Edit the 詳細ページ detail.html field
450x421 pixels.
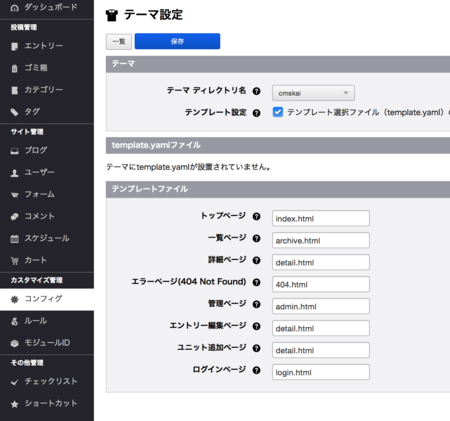(x=321, y=262)
